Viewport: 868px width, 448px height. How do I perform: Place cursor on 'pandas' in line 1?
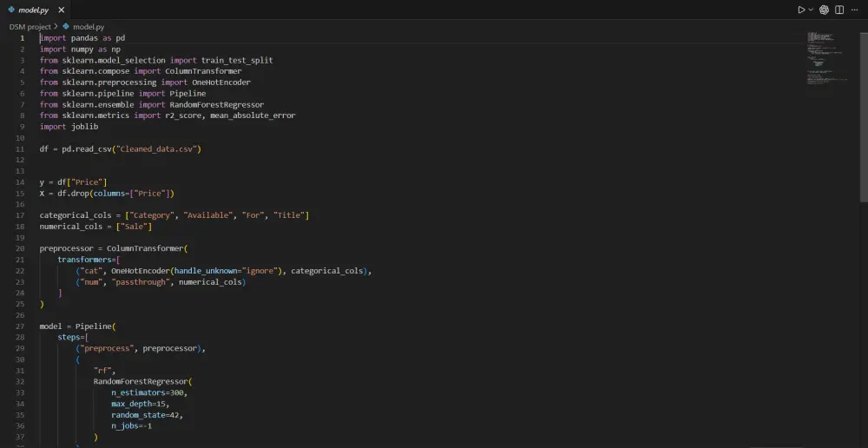pos(84,38)
